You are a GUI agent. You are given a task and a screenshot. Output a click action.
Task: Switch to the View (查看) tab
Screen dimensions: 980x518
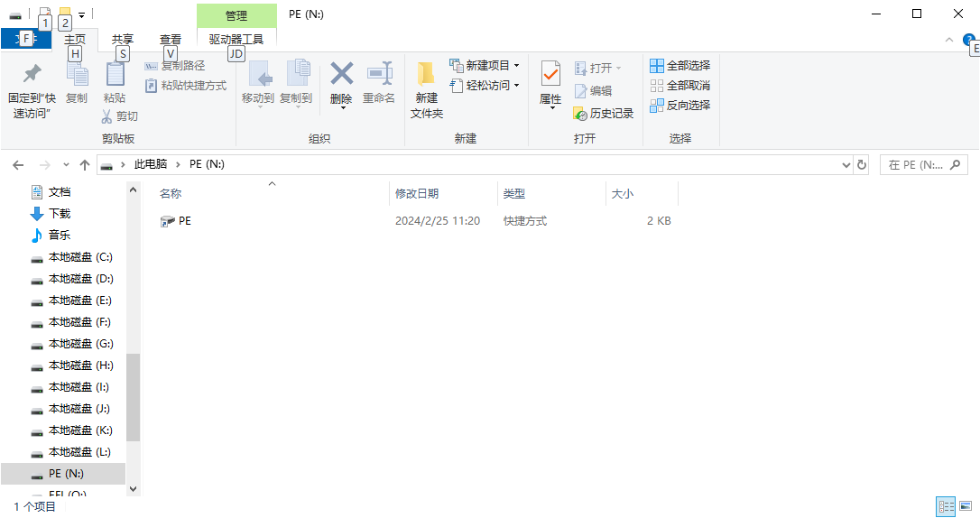click(x=171, y=39)
